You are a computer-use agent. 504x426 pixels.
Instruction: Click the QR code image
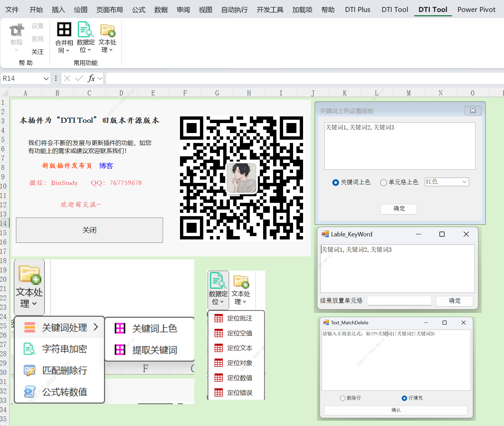[242, 178]
